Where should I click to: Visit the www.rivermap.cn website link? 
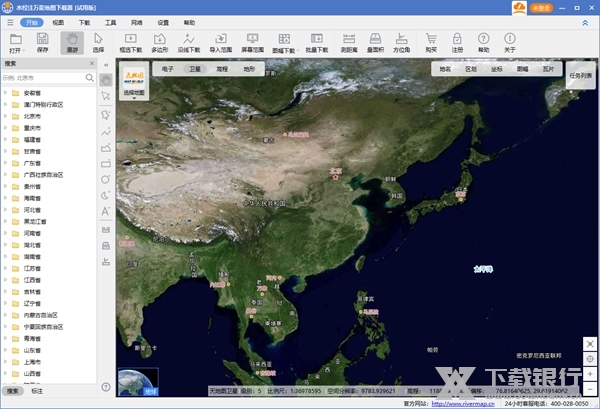pos(465,403)
